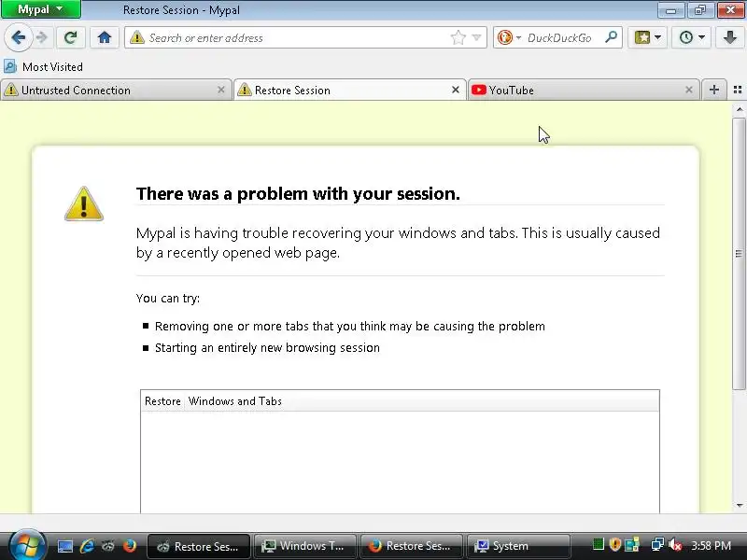Bookmark this page with the star icon
This screenshot has height=560, width=747.
pos(458,37)
